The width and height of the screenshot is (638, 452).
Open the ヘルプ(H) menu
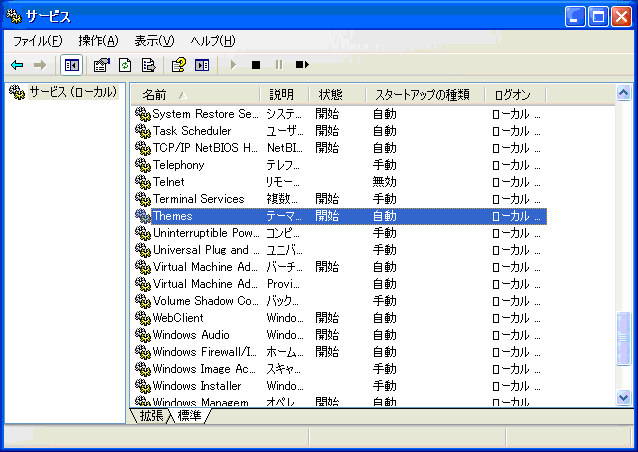click(213, 41)
